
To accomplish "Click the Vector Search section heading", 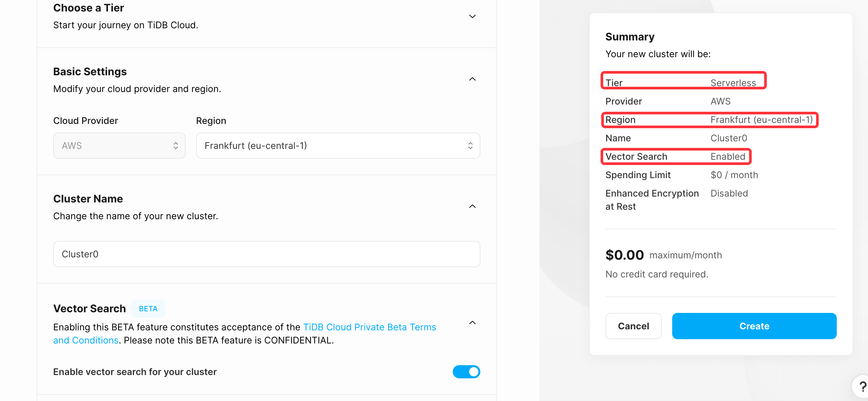I will [89, 309].
